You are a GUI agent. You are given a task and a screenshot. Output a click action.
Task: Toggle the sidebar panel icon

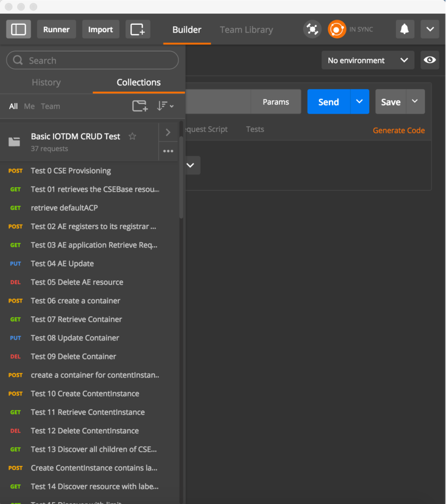point(18,29)
